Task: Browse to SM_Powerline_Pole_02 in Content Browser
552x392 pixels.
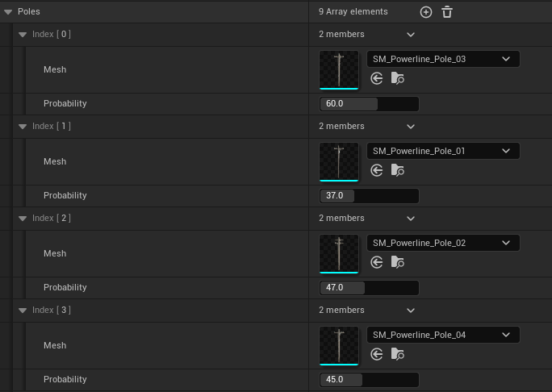Action: 397,262
